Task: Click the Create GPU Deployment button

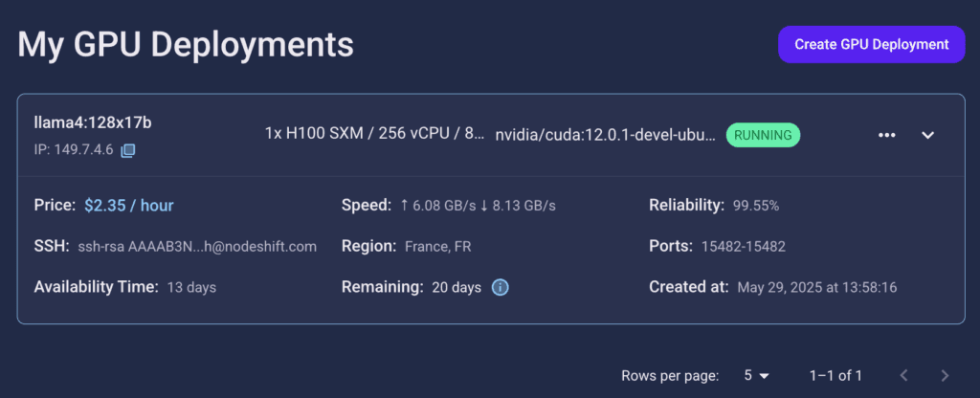Action: [x=871, y=44]
